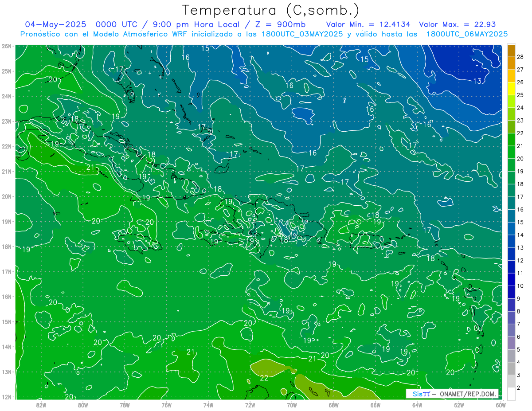Click the '64W' longitude label
The width and height of the screenshot is (532, 411).
click(417, 404)
